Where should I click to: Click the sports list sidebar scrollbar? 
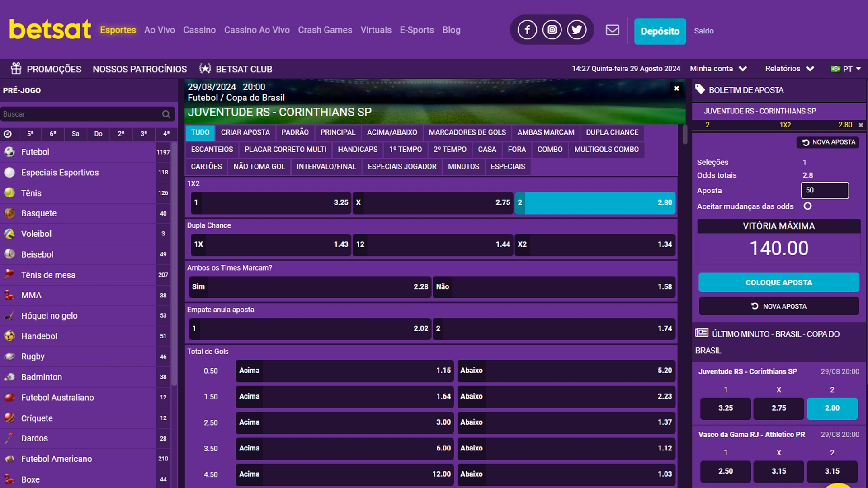[x=175, y=263]
